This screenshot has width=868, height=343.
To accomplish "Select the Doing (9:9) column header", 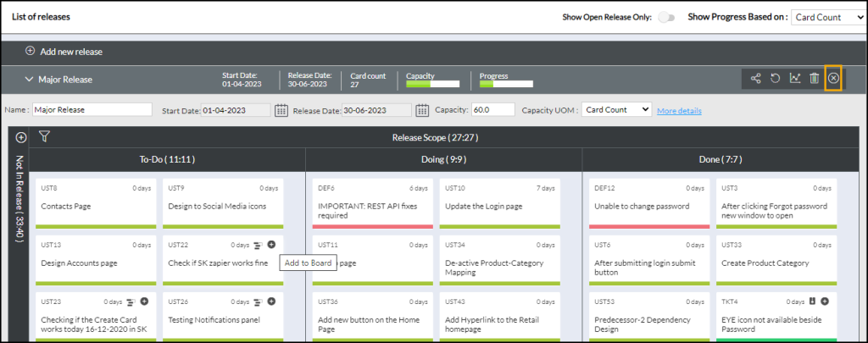I will tap(444, 159).
